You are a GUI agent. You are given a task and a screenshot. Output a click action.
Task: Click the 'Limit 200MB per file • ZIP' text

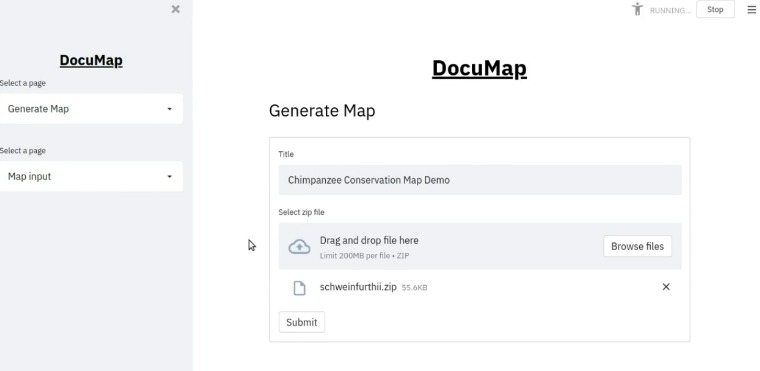364,256
